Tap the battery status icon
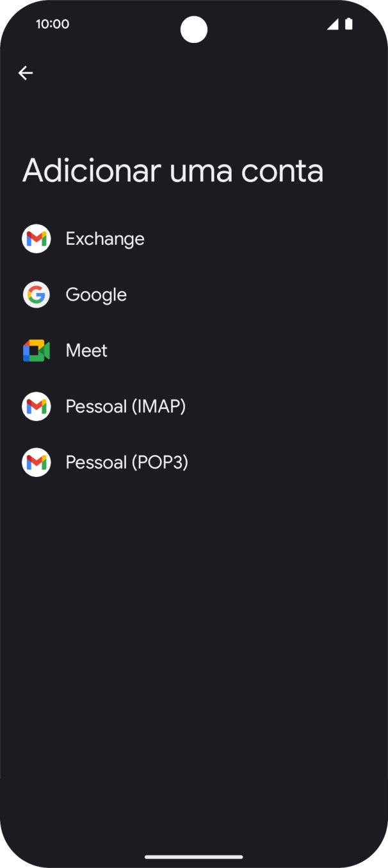The height and width of the screenshot is (868, 388). point(349,24)
